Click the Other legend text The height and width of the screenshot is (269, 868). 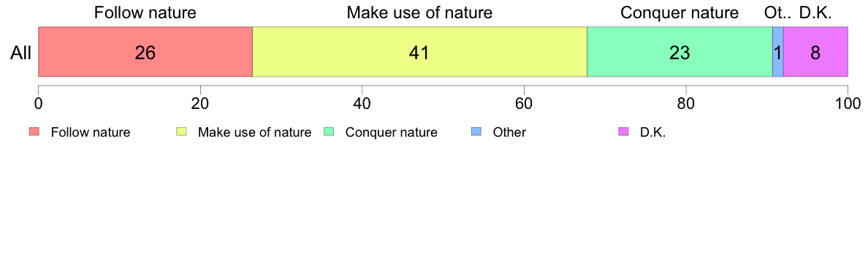509,132
